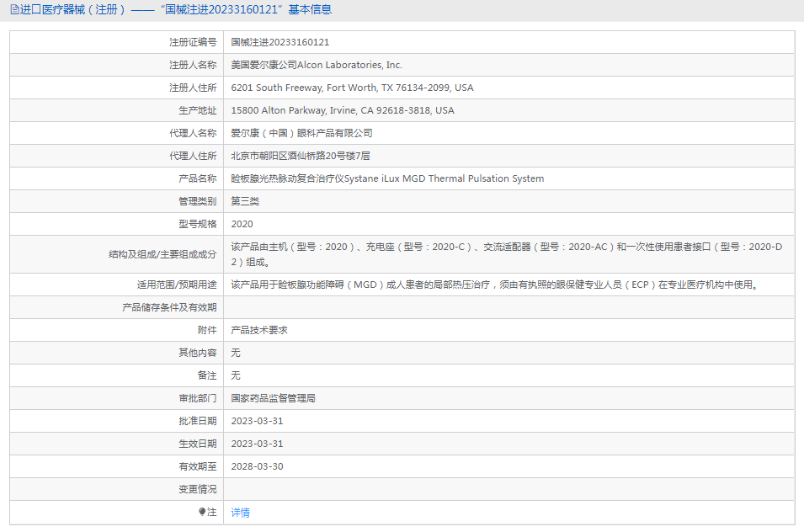Viewport: 804px width, 532px height.
Task: Select the model specification value 2020
Action: (x=242, y=224)
